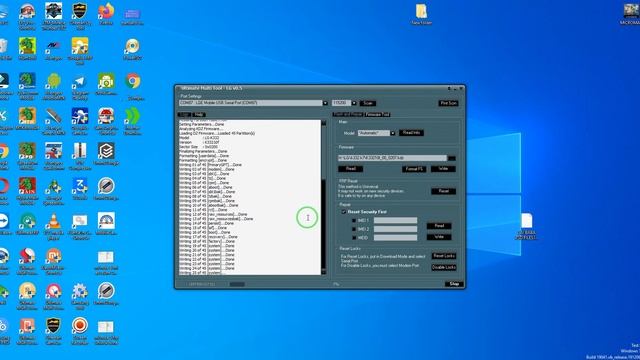Open the Firmware Tool tab
Viewport: 640px width, 360px height.
(x=377, y=115)
